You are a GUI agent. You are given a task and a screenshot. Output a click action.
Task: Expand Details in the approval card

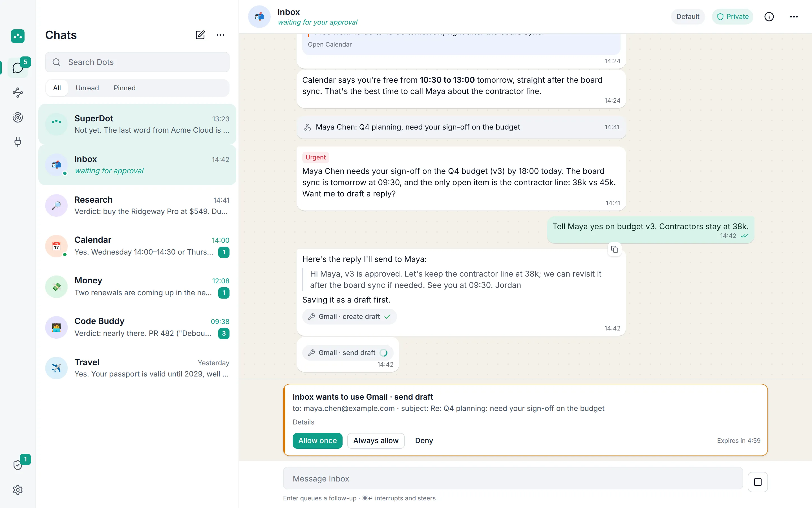[303, 422]
